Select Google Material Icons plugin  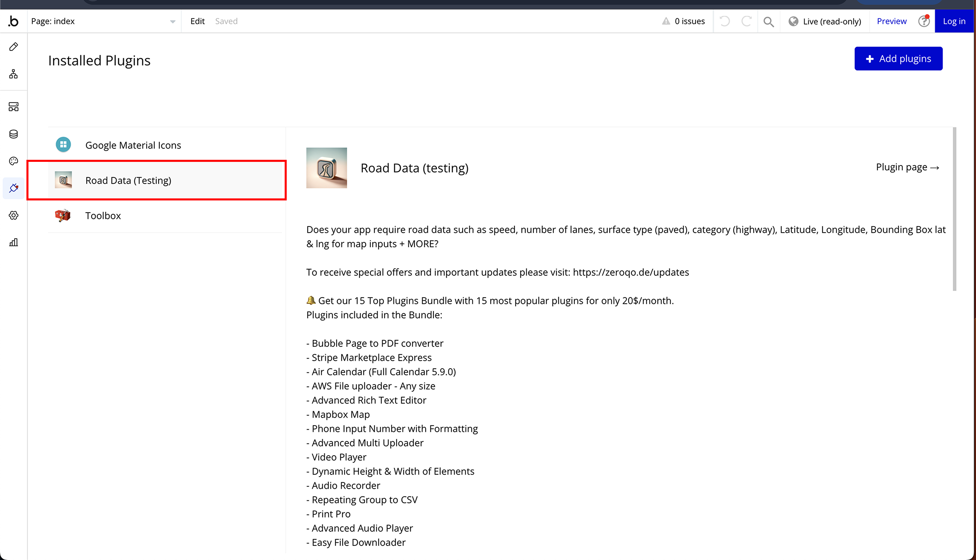pos(133,145)
